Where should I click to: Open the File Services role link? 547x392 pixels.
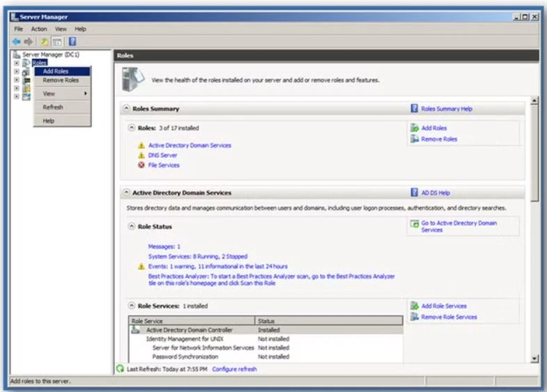point(164,165)
